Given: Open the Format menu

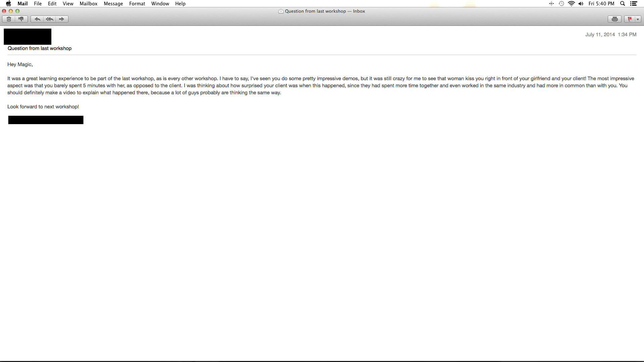Looking at the screenshot, I should click(137, 4).
